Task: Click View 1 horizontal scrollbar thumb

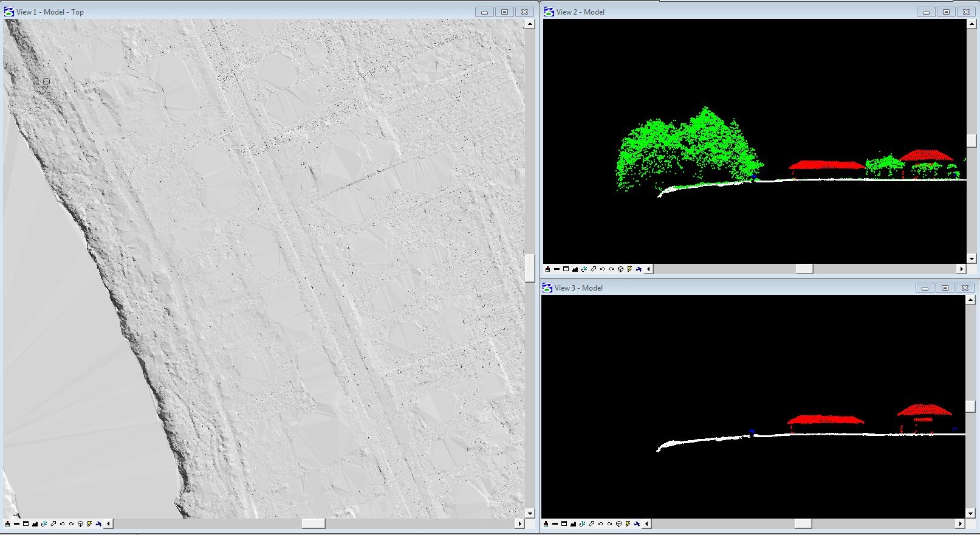Action: [314, 523]
